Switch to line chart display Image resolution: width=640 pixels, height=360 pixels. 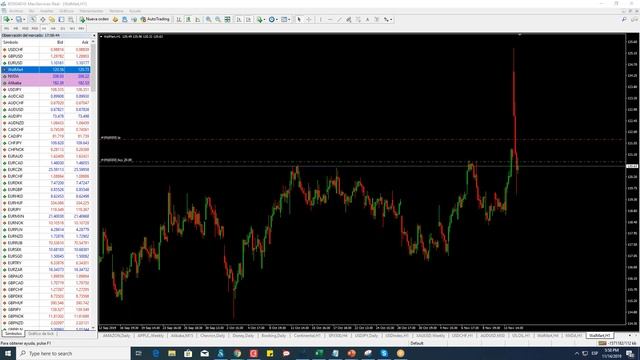pos(198,19)
